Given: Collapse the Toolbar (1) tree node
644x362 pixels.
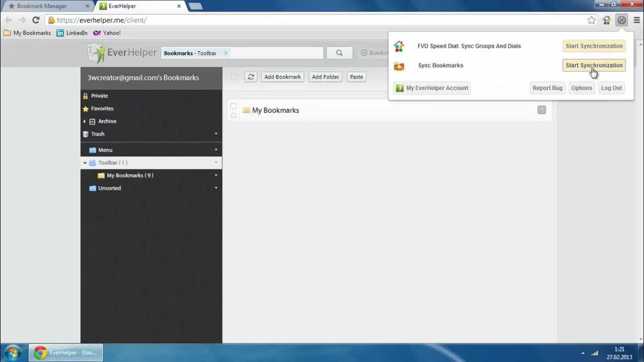Looking at the screenshot, I should coord(85,163).
